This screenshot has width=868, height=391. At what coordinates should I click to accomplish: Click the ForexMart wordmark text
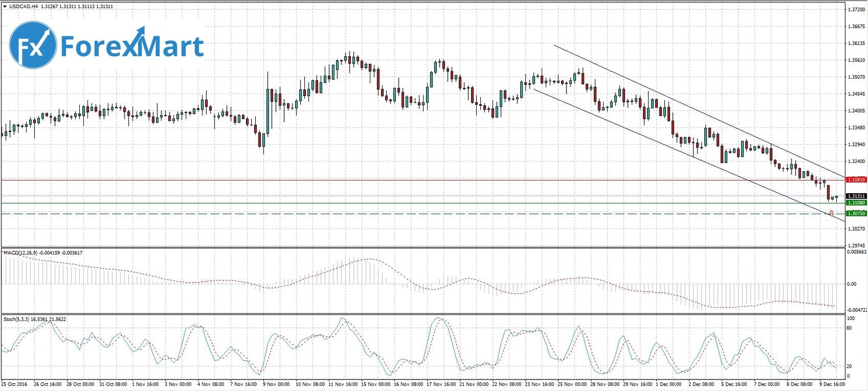(132, 46)
